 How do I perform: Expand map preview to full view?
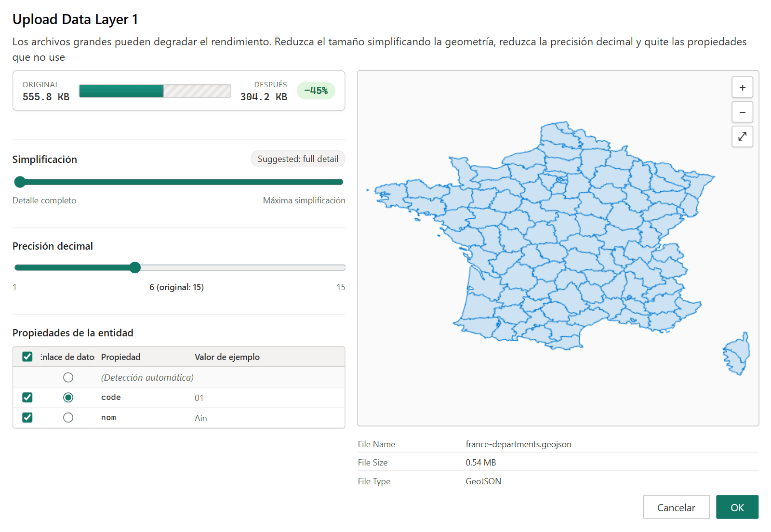742,136
